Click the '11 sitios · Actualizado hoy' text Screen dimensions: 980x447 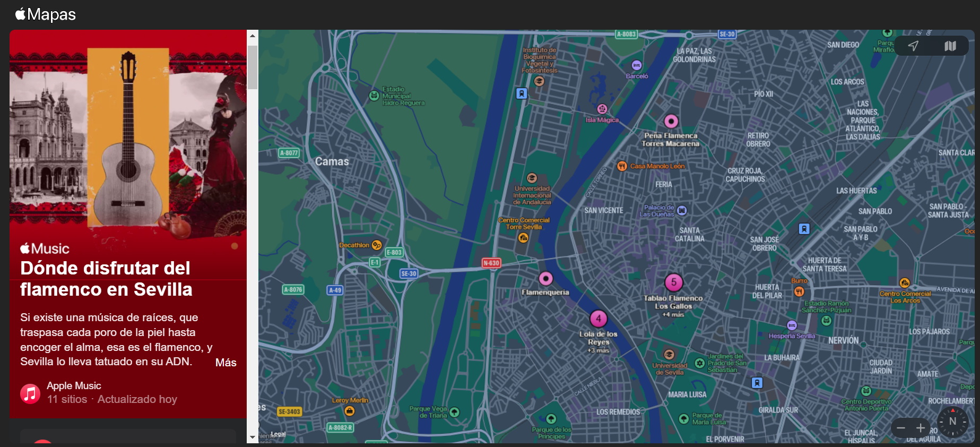pyautogui.click(x=112, y=399)
